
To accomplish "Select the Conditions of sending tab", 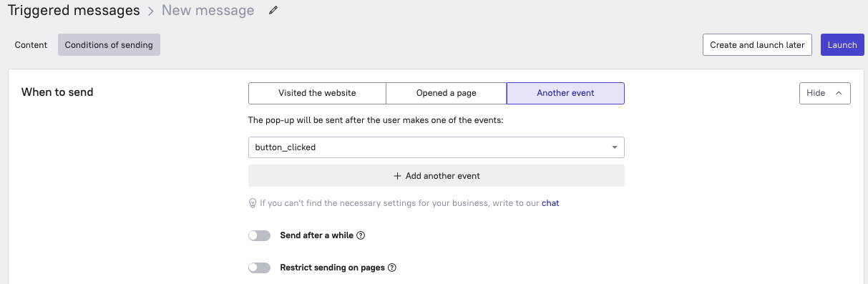I will 109,45.
